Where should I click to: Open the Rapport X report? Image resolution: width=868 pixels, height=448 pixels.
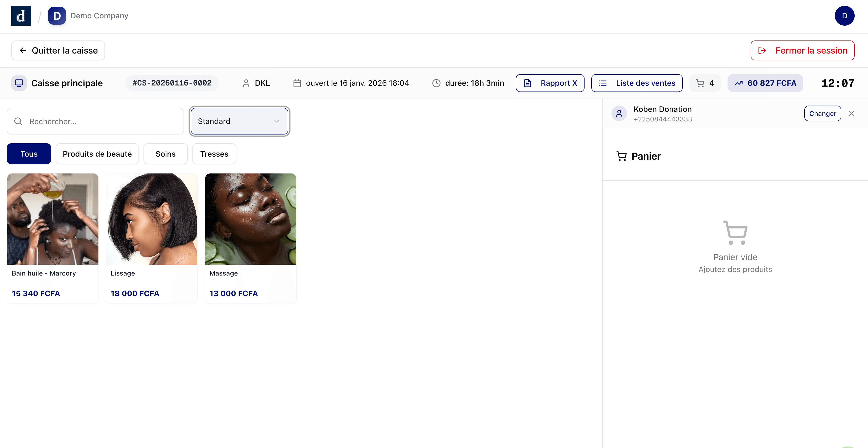pyautogui.click(x=550, y=83)
